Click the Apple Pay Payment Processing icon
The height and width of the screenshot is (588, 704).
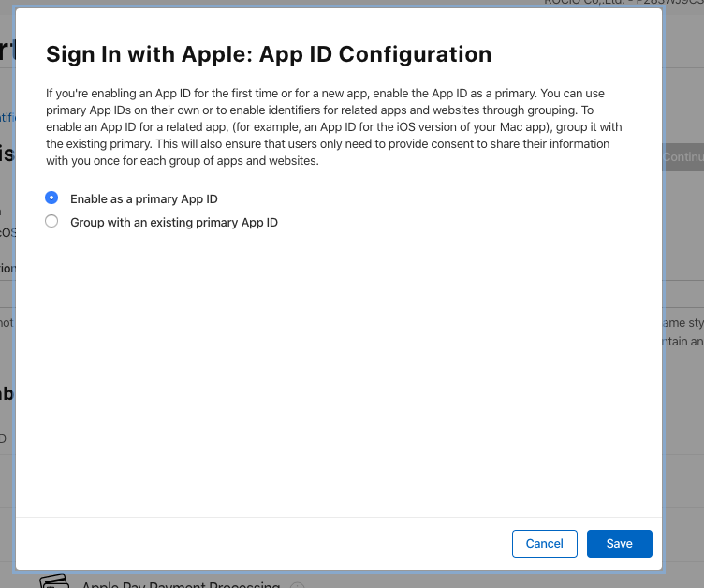pos(54,581)
